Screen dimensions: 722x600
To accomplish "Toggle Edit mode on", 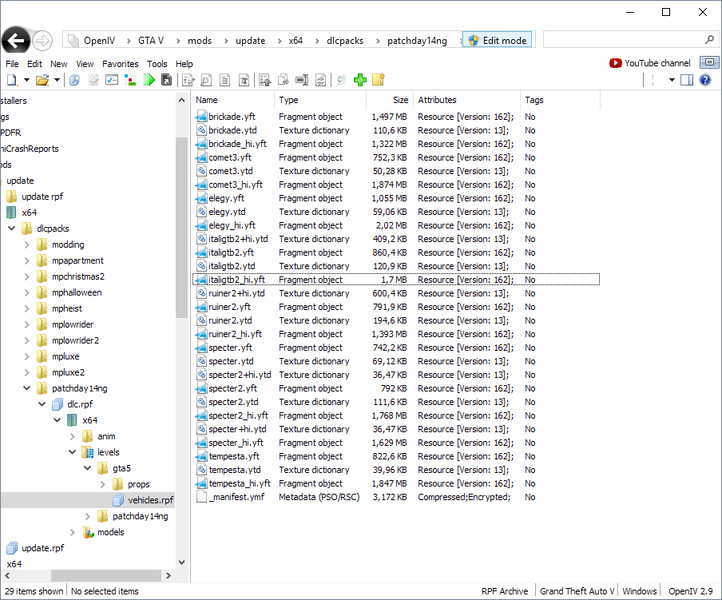I will pyautogui.click(x=496, y=41).
